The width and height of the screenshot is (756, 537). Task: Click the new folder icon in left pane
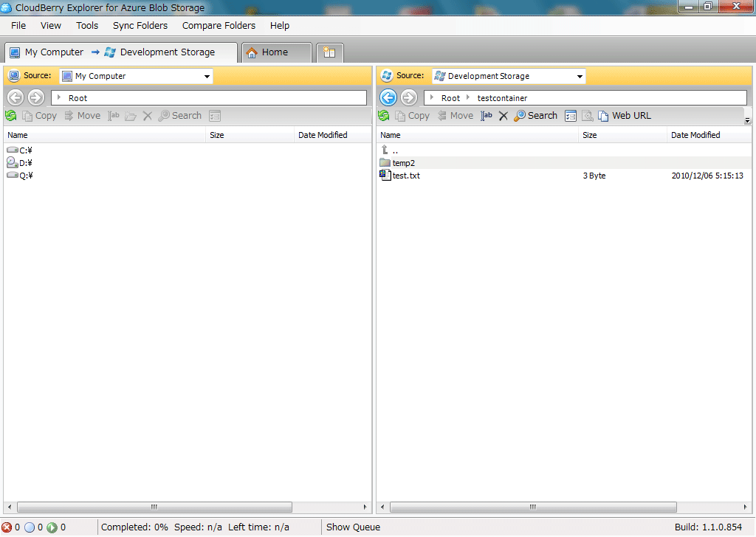click(x=130, y=116)
